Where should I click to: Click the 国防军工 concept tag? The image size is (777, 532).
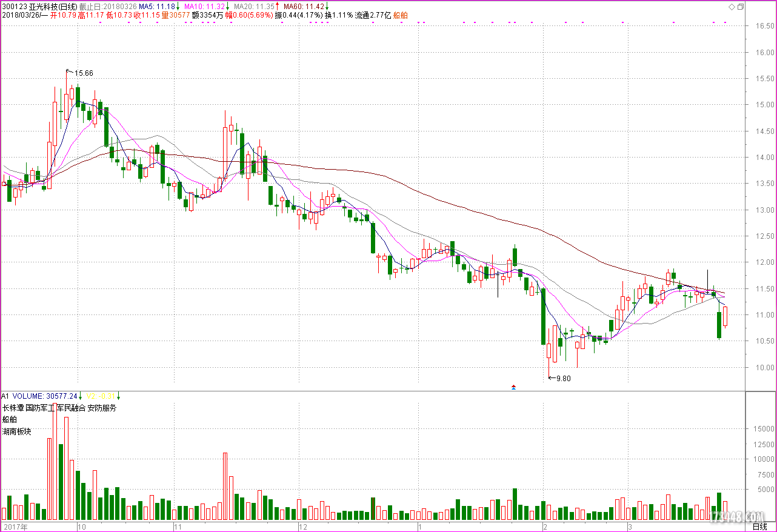(x=40, y=408)
